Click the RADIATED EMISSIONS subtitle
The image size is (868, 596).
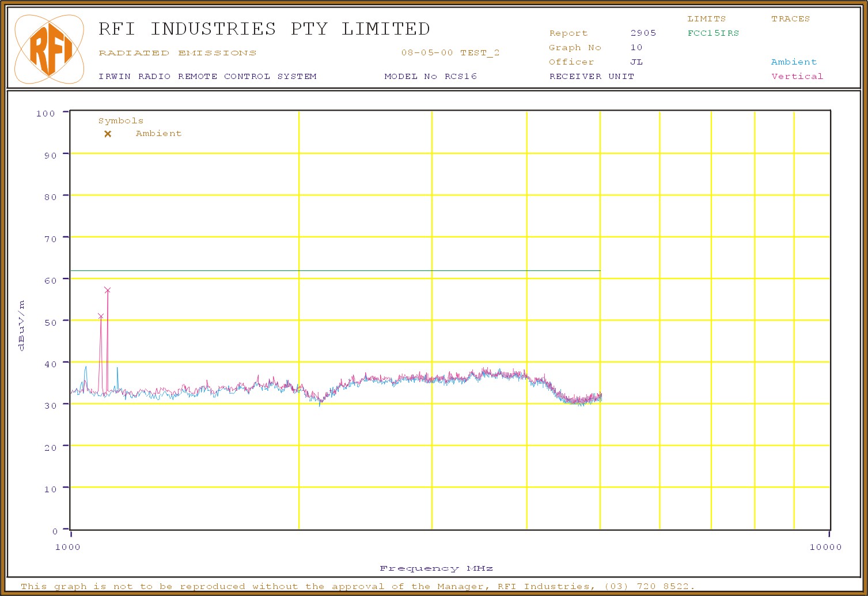tap(177, 53)
